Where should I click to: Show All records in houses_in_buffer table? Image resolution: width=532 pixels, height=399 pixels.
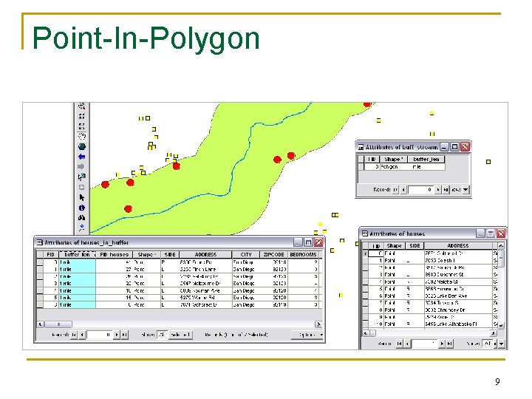point(162,335)
